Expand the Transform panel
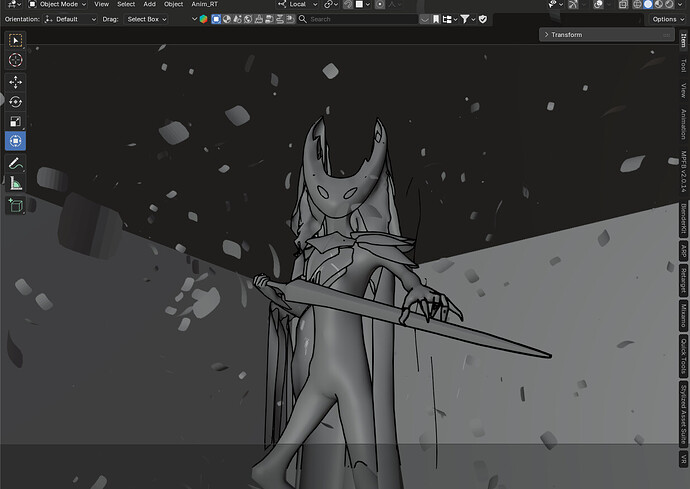This screenshot has height=489, width=690. (607, 35)
